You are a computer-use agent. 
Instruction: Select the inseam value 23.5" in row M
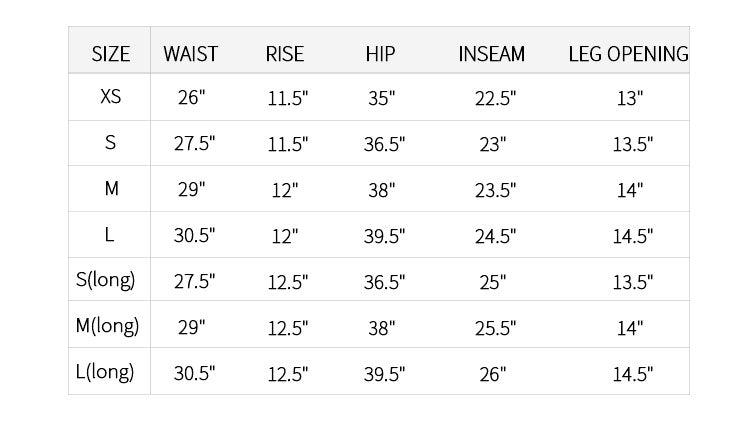click(x=495, y=190)
